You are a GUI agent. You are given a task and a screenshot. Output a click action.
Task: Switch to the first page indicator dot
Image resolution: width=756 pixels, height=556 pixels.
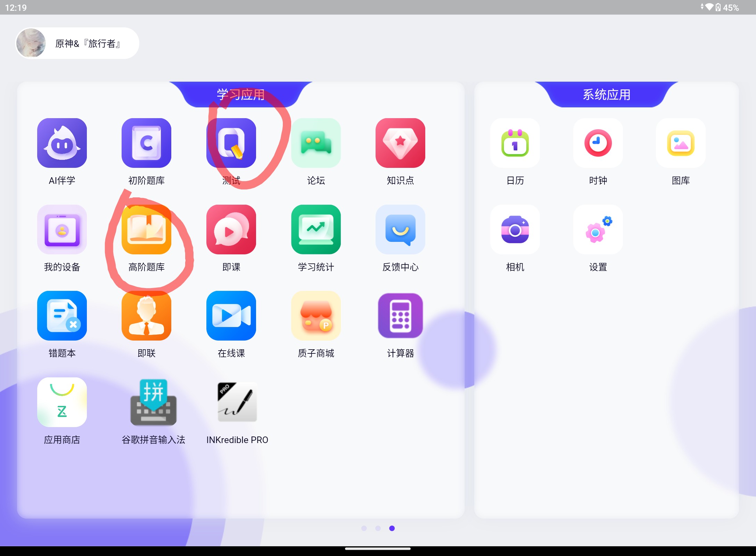click(364, 528)
